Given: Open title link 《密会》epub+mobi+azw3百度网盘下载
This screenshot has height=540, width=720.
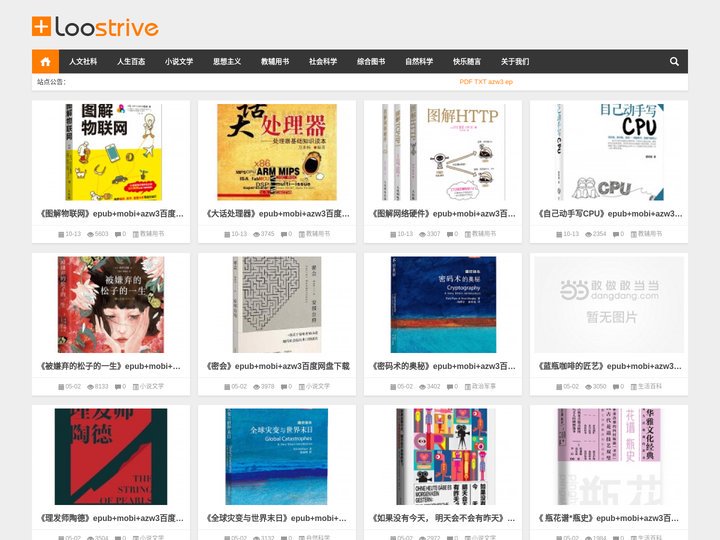Looking at the screenshot, I should [277, 366].
